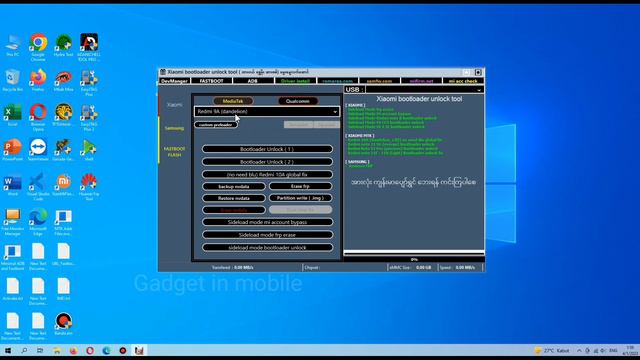Open Free Monitor Manager desktop icon
The height and width of the screenshot is (360, 640).
click(13, 222)
